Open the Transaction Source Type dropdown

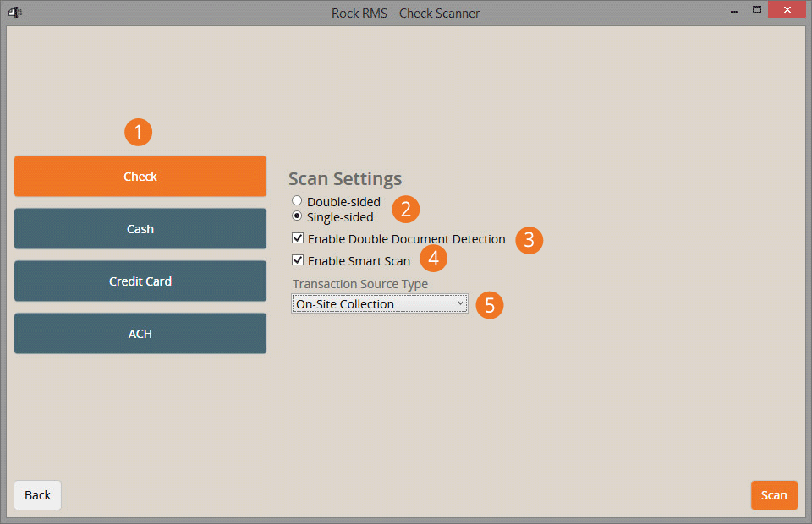click(379, 304)
